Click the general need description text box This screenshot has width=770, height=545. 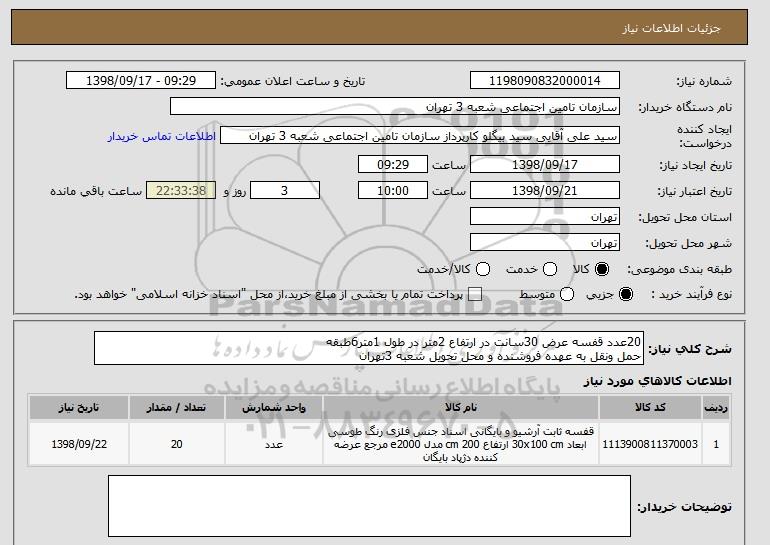tap(369, 349)
